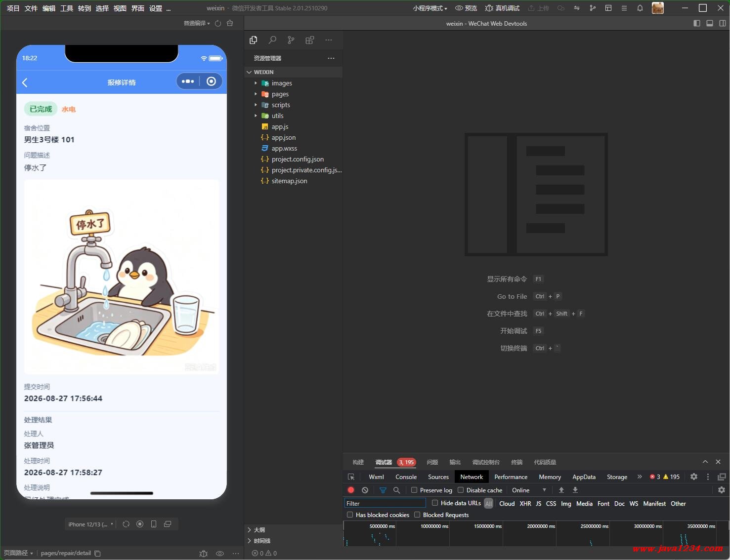Open network settings gear at right of toolbar
Viewport: 730px width, 560px height.
(722, 490)
